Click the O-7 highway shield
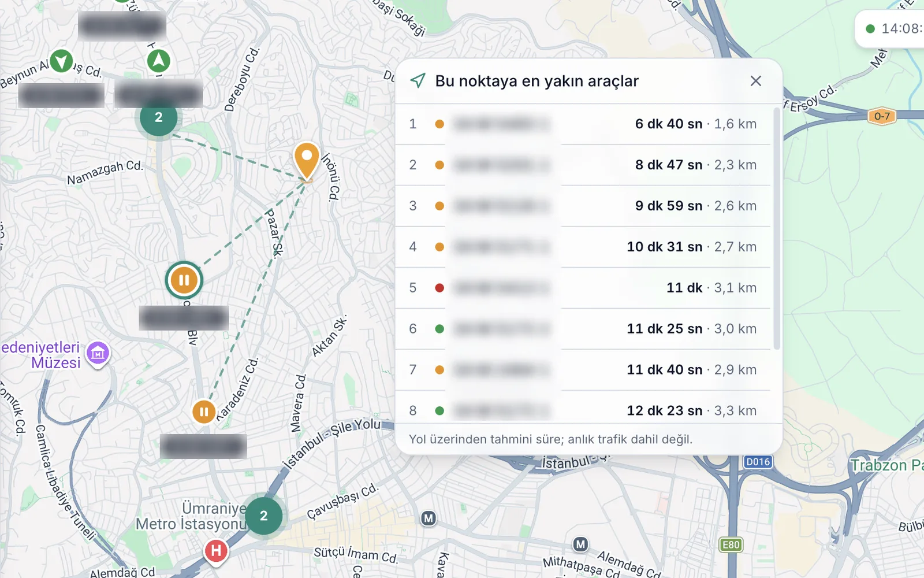 point(882,116)
